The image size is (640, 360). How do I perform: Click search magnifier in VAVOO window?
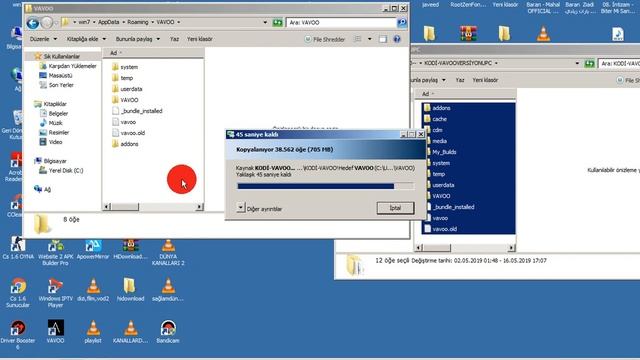pos(402,22)
